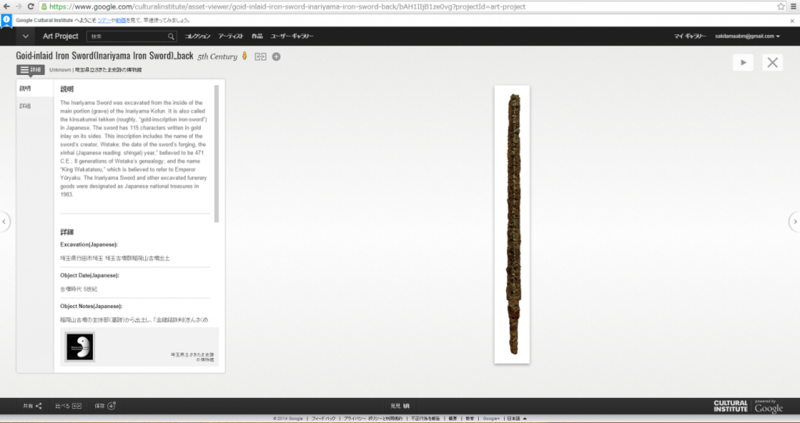Go back using the browser back arrow
The width and height of the screenshot is (800, 423).
[6, 7]
